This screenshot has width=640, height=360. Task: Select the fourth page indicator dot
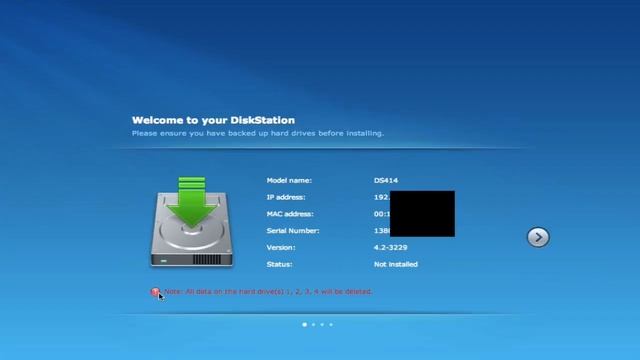coord(331,324)
